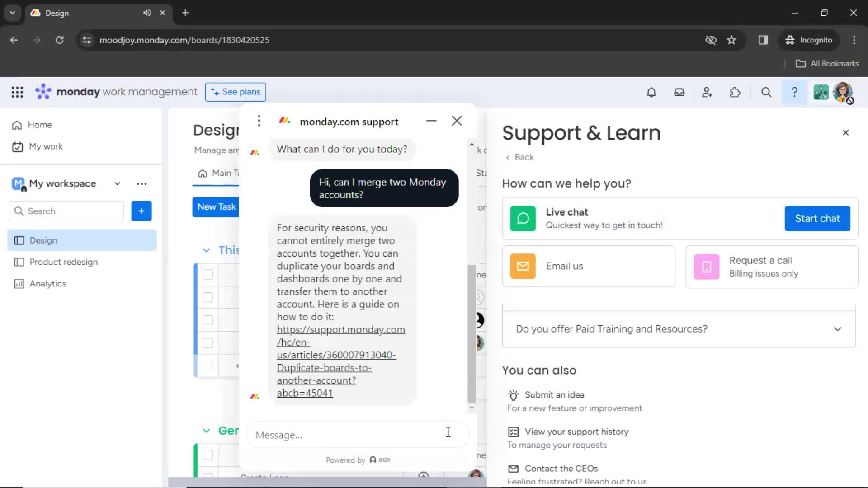This screenshot has width=868, height=488.
Task: Click the monday.com Home icon
Action: pos(17,125)
